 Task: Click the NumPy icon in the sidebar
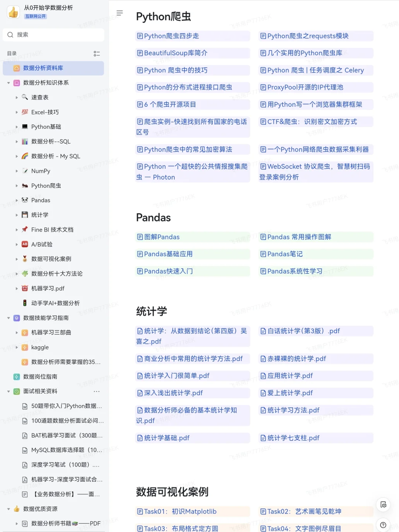(24, 171)
